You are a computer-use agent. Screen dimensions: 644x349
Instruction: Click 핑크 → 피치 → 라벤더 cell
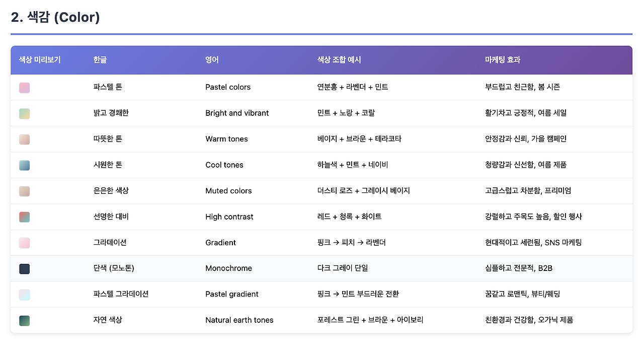click(352, 242)
